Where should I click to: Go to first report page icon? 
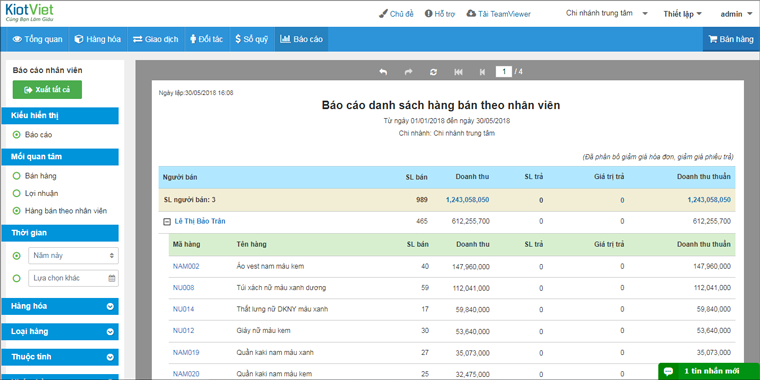click(458, 72)
